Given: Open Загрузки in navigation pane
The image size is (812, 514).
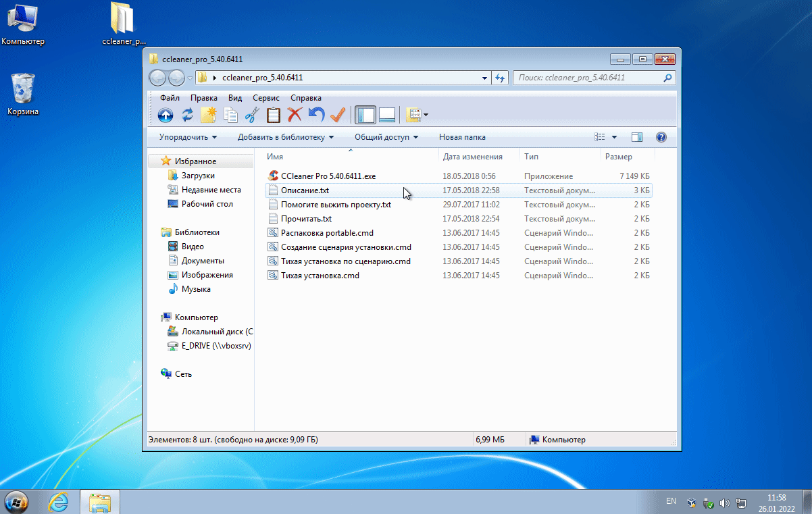Looking at the screenshot, I should click(x=198, y=176).
